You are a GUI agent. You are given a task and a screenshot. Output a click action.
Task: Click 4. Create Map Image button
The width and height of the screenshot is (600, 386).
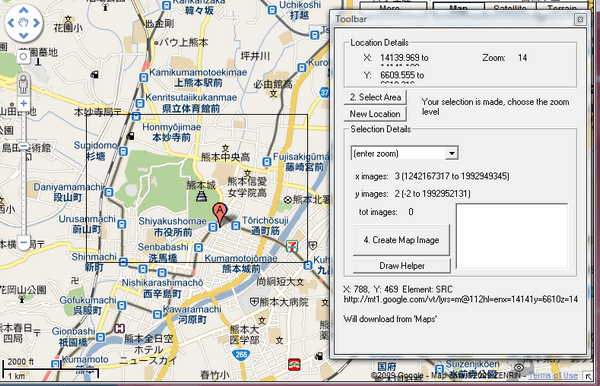pyautogui.click(x=401, y=240)
